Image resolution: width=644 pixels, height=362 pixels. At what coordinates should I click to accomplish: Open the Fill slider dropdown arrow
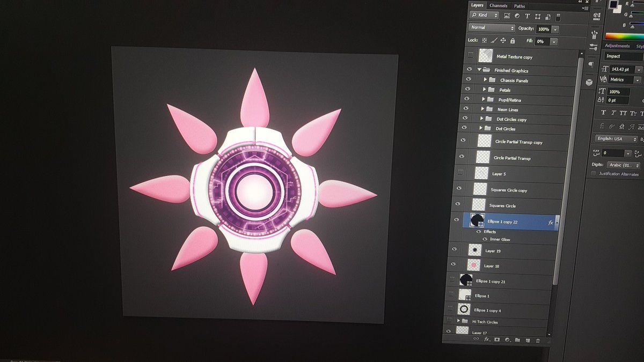[554, 41]
